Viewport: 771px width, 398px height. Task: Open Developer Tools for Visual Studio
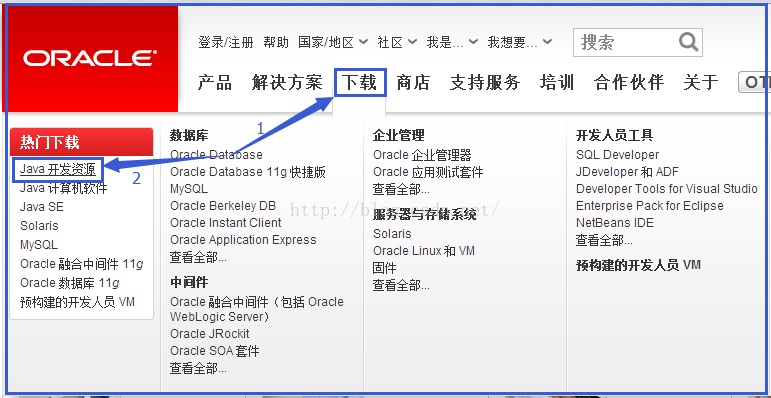pyautogui.click(x=667, y=189)
